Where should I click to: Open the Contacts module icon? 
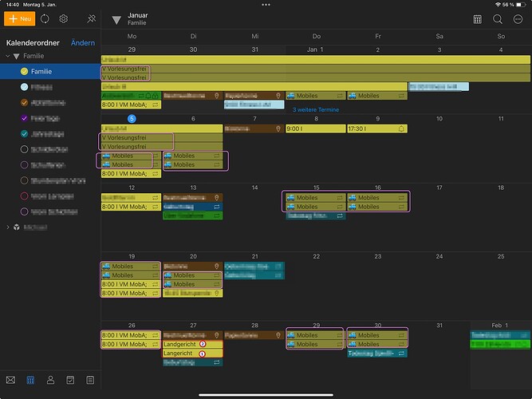tap(50, 380)
